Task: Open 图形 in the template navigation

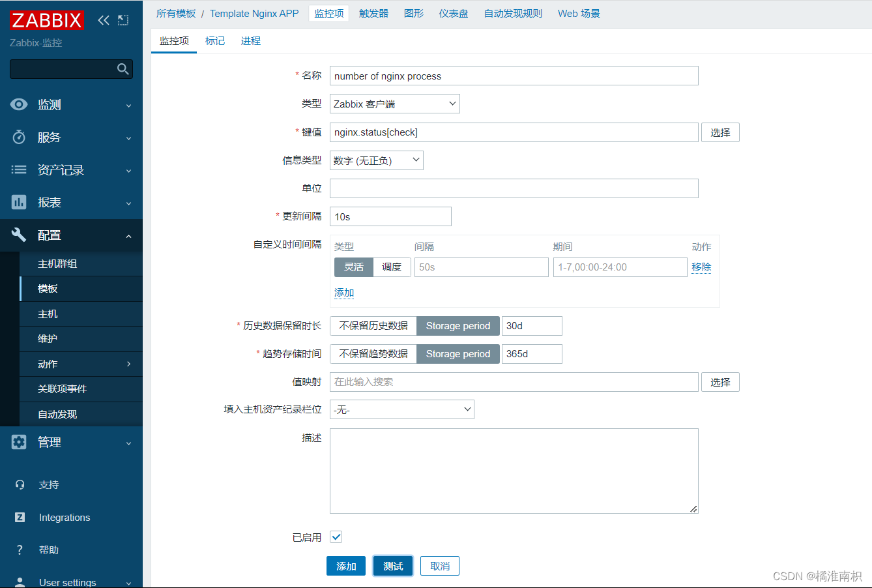Action: tap(414, 13)
